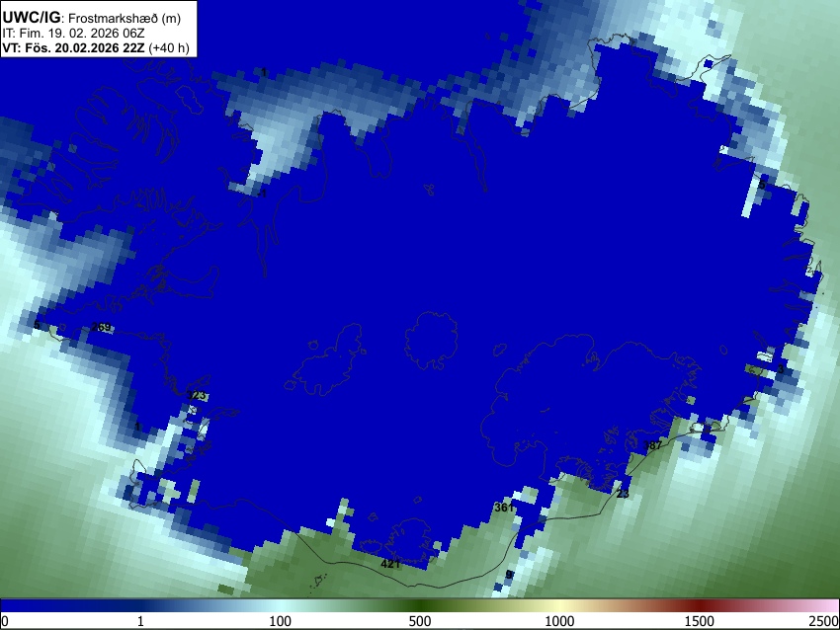Click the '323' value on the map
Screen dimensions: 840x630
click(196, 396)
